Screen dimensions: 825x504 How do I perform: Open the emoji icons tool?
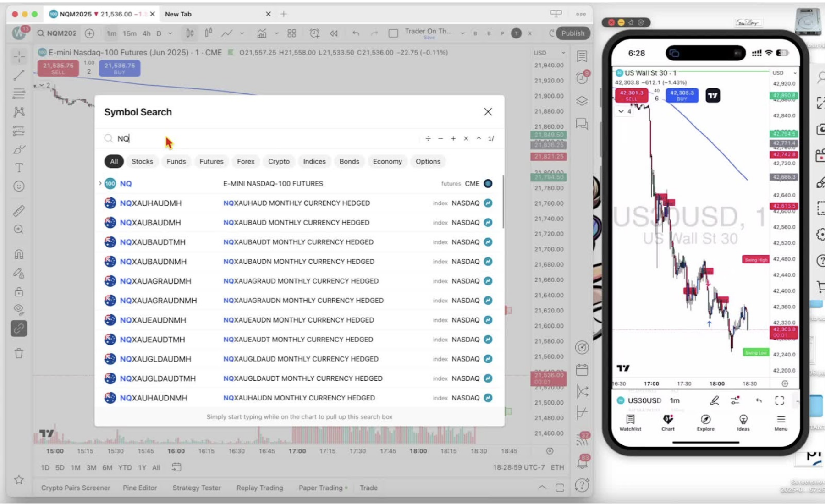tap(19, 186)
